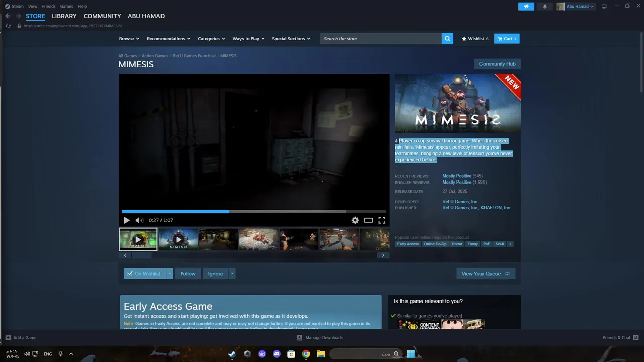The width and height of the screenshot is (644, 362).
Task: Reload the store page
Action: [8, 26]
